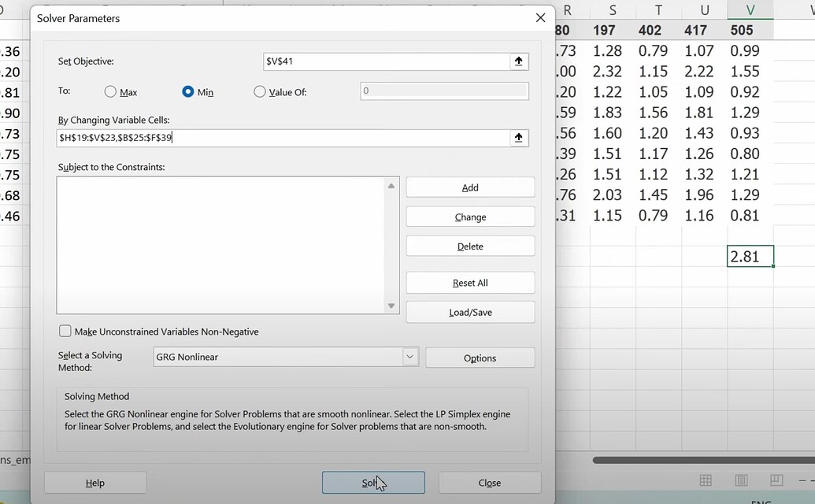Select the Value Of radio button

(260, 92)
